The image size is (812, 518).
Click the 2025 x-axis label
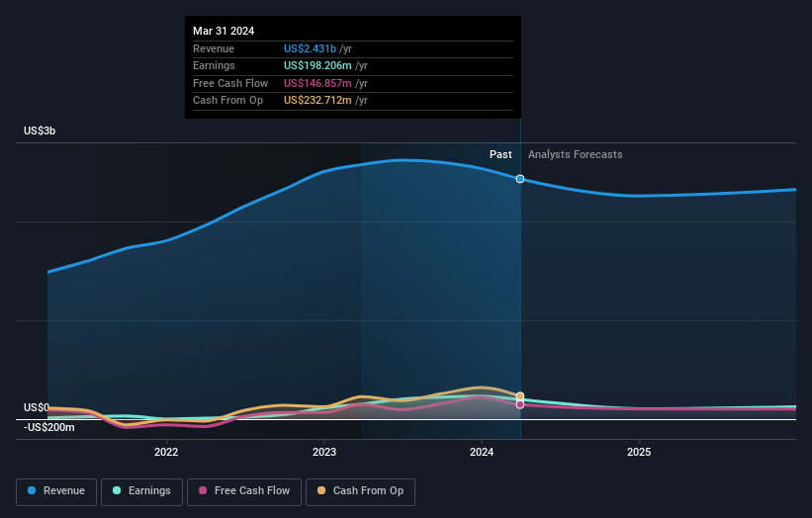tap(639, 452)
